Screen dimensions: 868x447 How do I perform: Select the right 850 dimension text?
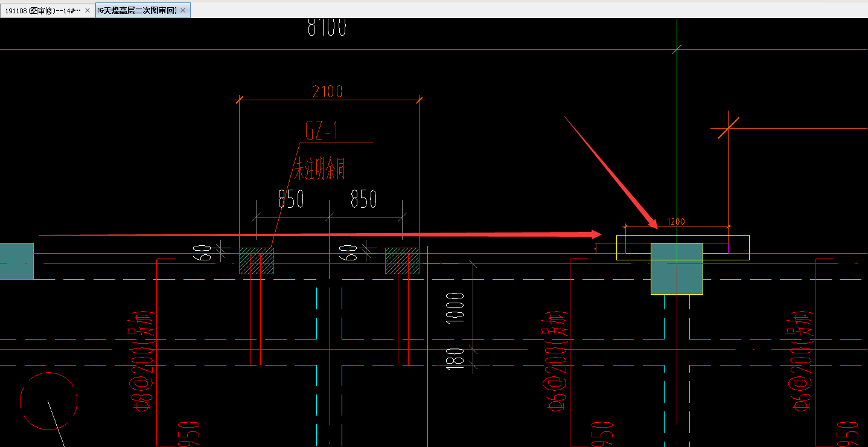pyautogui.click(x=364, y=199)
